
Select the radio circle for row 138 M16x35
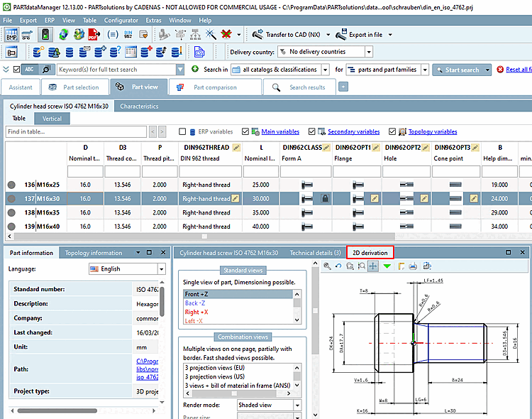[11, 213]
